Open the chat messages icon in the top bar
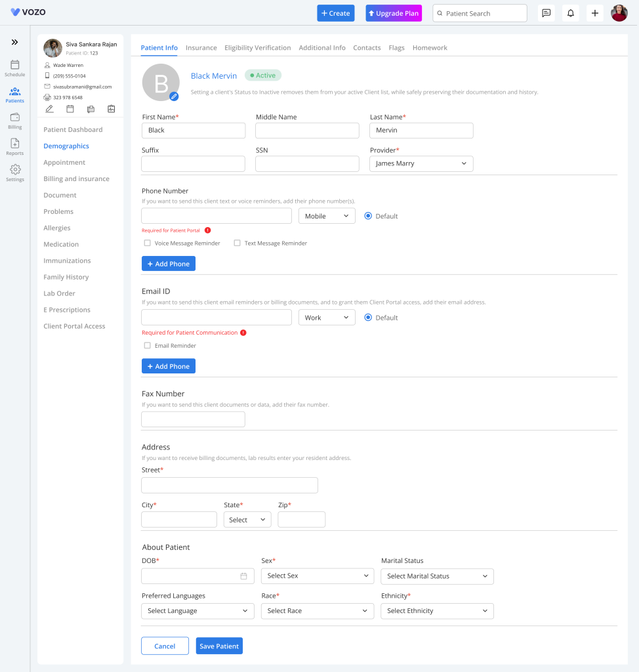 546,13
